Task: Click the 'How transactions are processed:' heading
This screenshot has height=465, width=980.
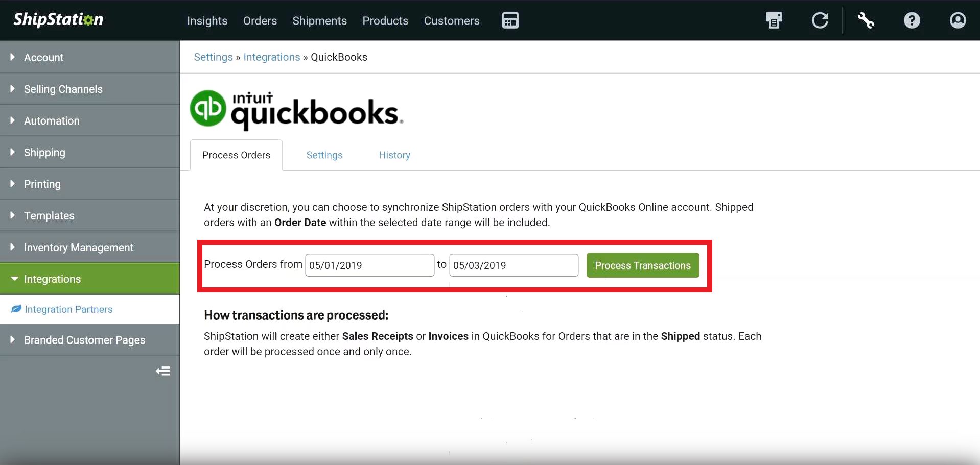Action: (296, 315)
